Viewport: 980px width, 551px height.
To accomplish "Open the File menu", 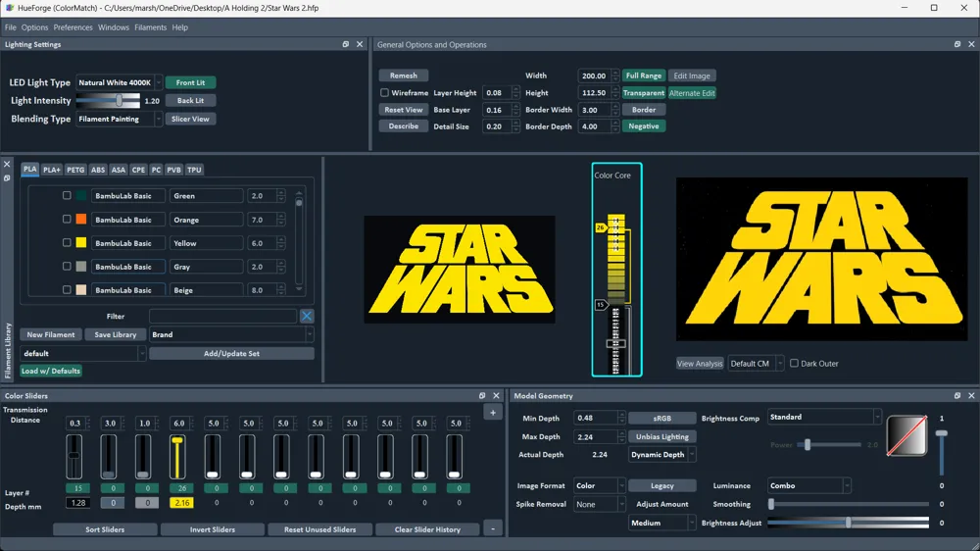I will coord(11,27).
